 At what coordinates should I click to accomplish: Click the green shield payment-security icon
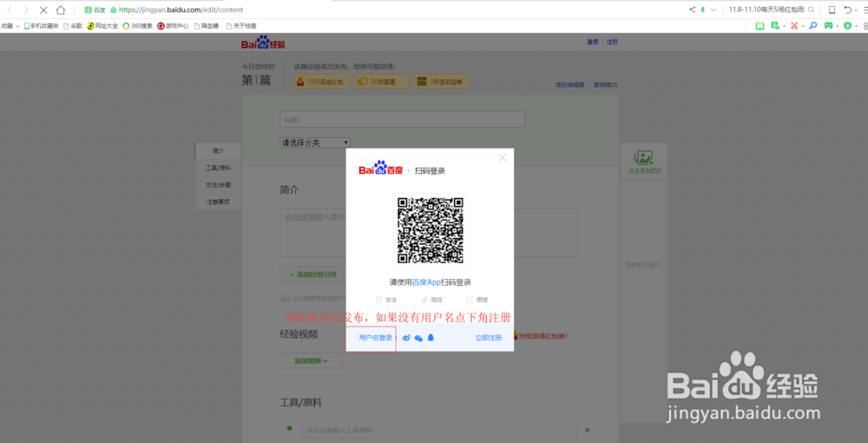pyautogui.click(x=847, y=25)
